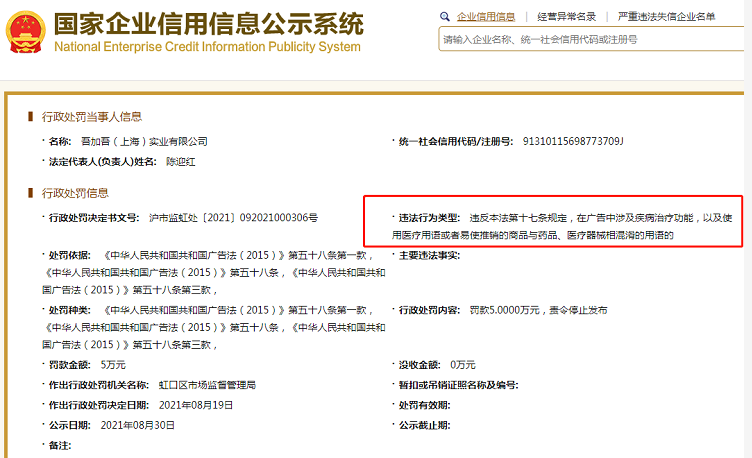
Task: Switch to the 经营异常名录 tab
Action: (566, 17)
